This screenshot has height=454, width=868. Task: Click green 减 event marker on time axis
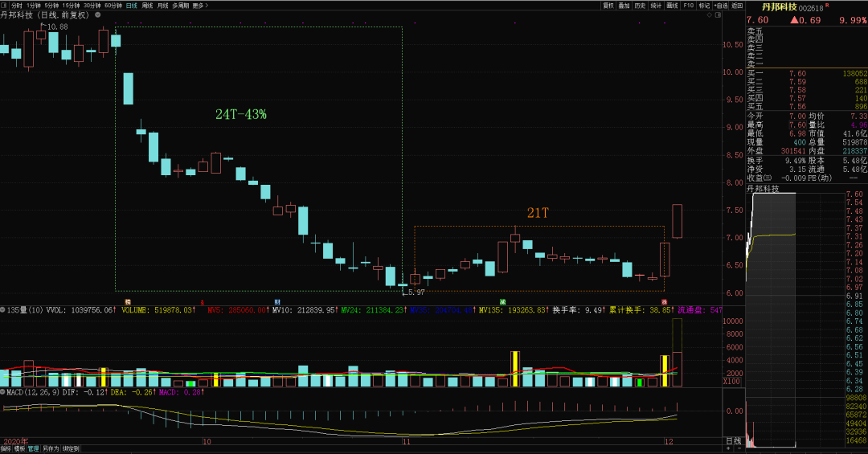point(502,302)
